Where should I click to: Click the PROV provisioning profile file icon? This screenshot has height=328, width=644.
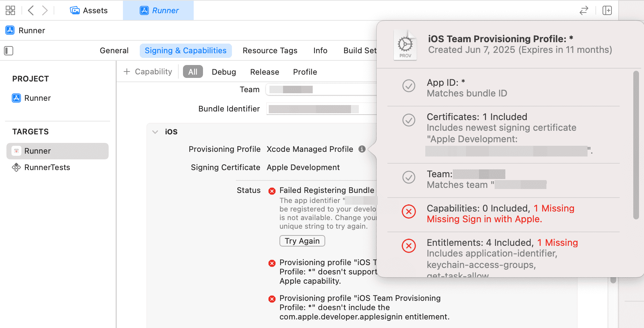[405, 45]
